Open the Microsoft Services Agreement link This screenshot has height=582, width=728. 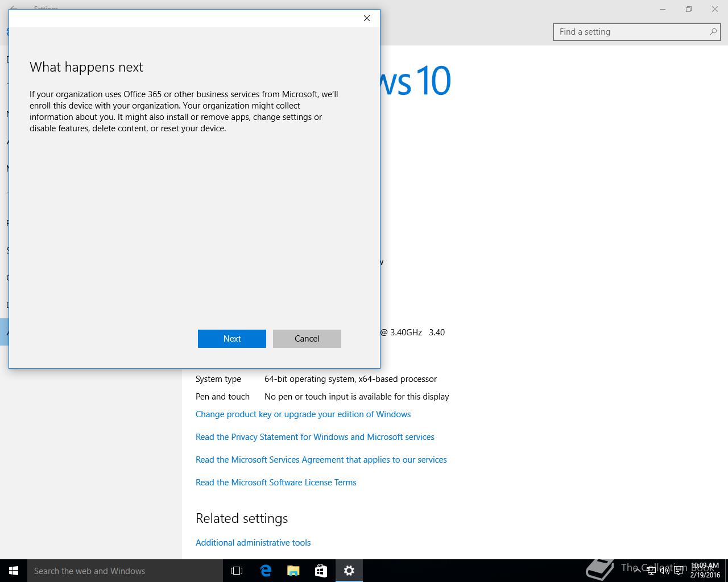(321, 460)
